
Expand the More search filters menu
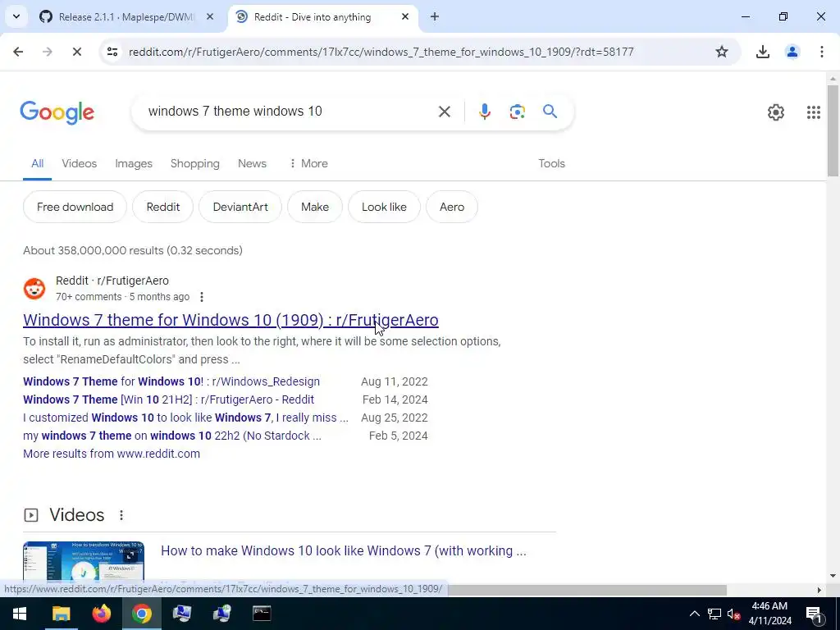point(308,163)
